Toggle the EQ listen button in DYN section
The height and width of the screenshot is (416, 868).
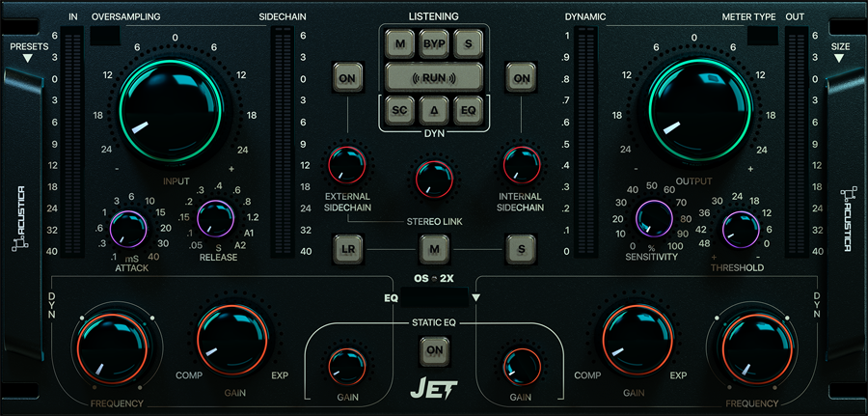point(469,110)
